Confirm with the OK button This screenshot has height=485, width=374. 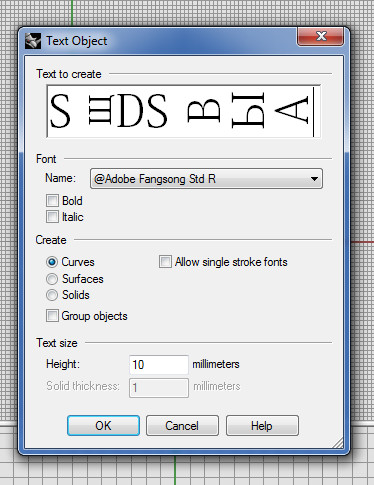click(x=103, y=426)
